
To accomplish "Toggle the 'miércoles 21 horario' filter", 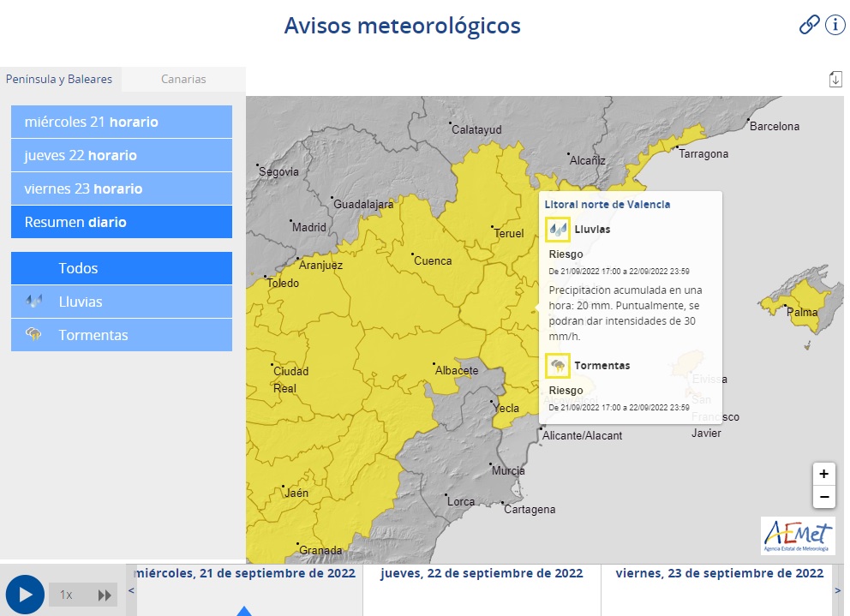I will (121, 122).
